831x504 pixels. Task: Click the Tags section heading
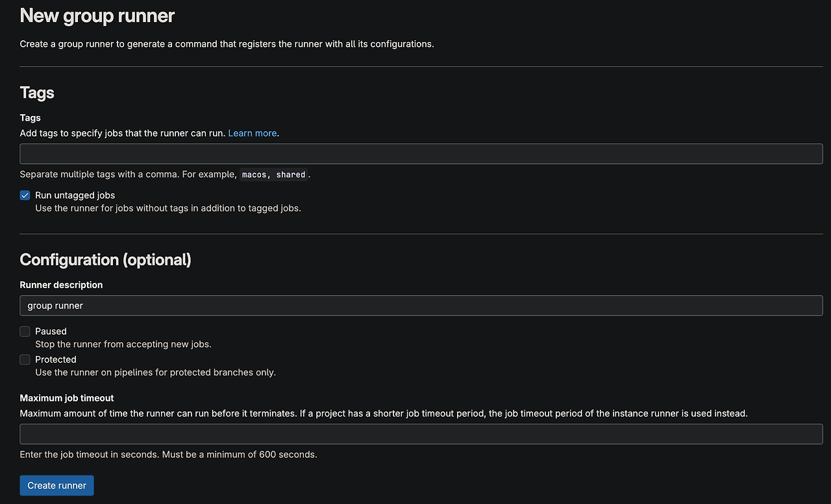pyautogui.click(x=36, y=93)
